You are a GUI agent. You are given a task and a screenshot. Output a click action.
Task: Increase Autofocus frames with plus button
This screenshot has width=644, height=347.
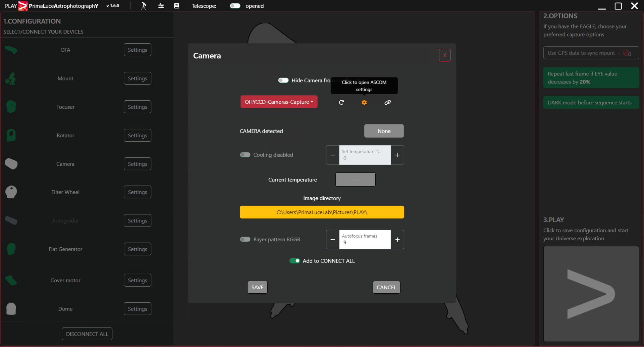[397, 240]
